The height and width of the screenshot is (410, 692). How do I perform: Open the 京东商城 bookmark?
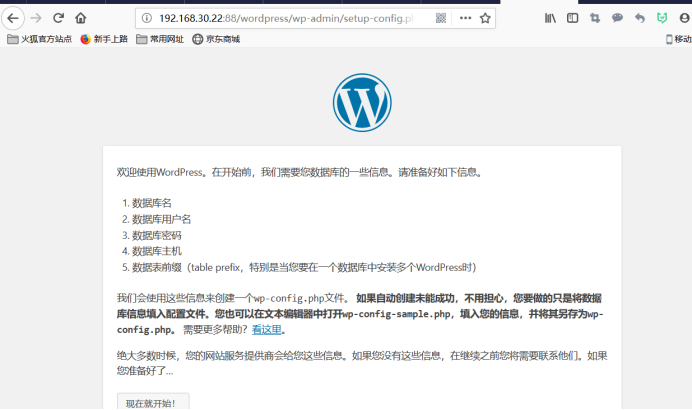[216, 39]
